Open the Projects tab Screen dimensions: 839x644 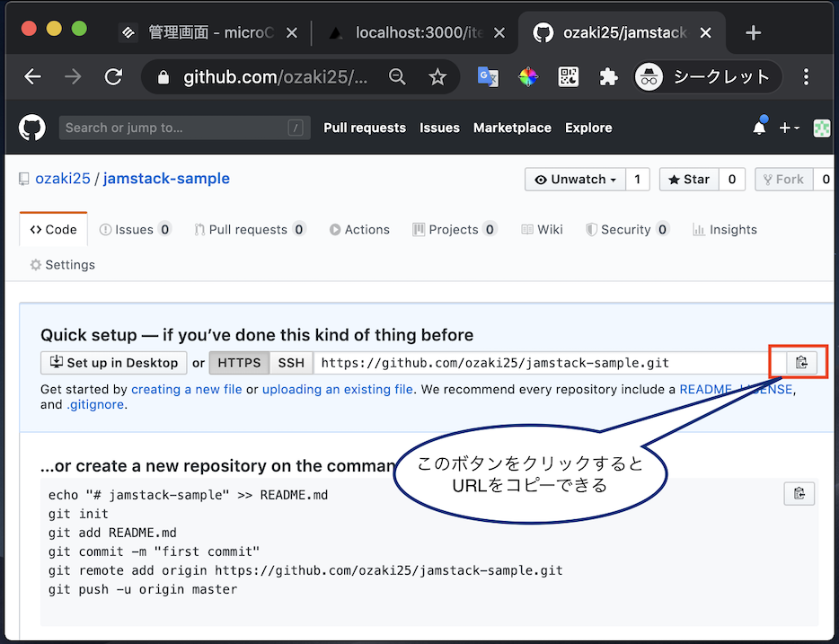point(455,229)
